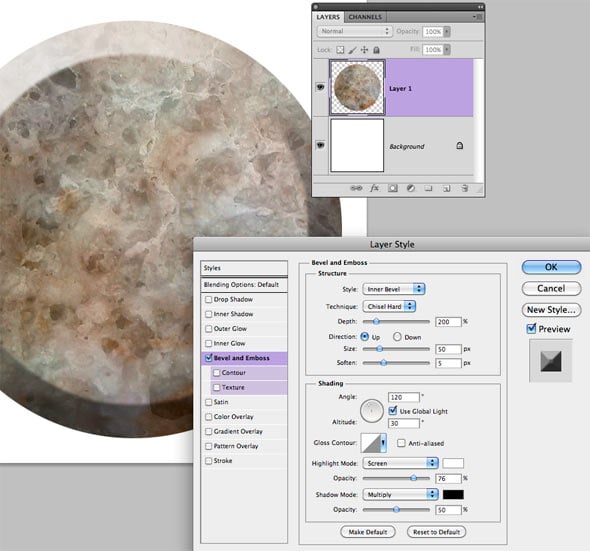The image size is (590, 551).
Task: Enable the Texture checkbox
Action: [x=217, y=388]
